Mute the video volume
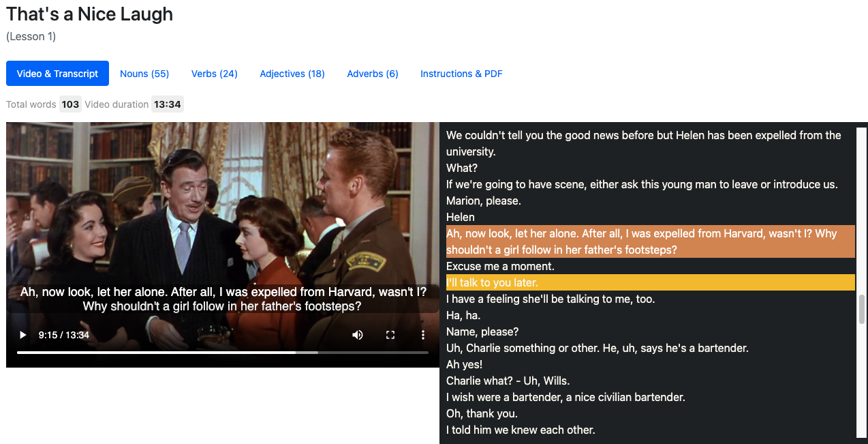The image size is (868, 444). (358, 335)
